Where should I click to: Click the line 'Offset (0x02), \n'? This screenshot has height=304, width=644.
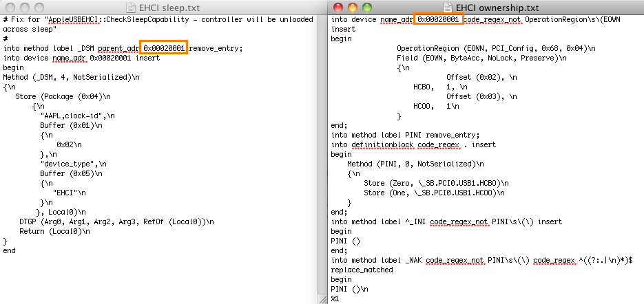(x=481, y=77)
